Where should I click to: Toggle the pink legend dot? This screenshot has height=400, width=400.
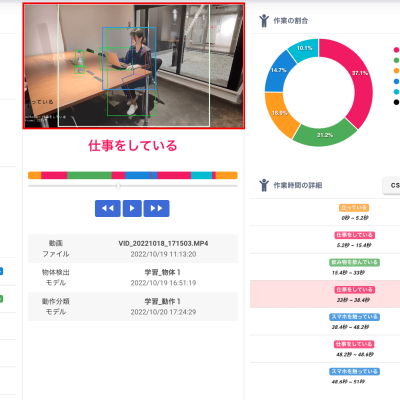tap(396, 50)
